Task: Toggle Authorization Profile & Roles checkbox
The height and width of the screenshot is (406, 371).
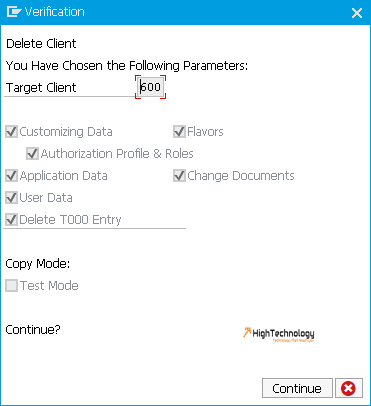Action: click(x=32, y=154)
